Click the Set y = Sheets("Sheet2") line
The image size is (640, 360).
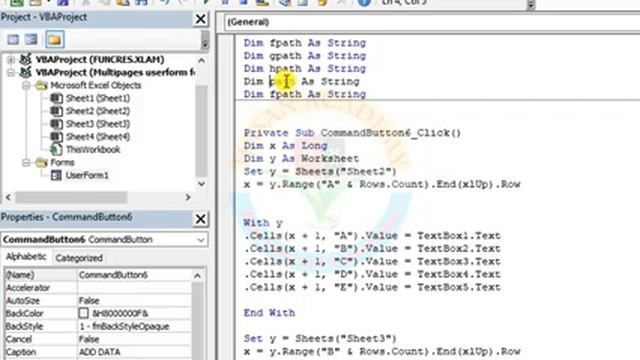pos(320,171)
